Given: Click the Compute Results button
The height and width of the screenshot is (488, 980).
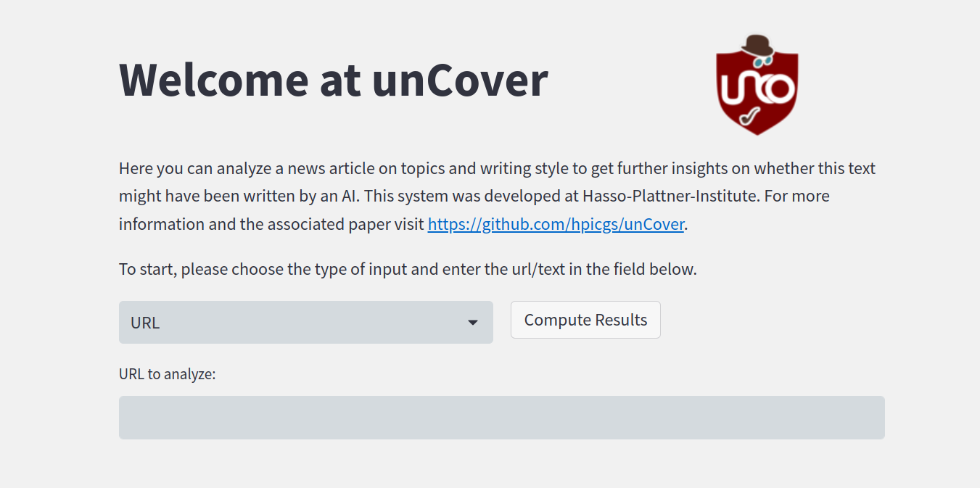Looking at the screenshot, I should (x=585, y=320).
